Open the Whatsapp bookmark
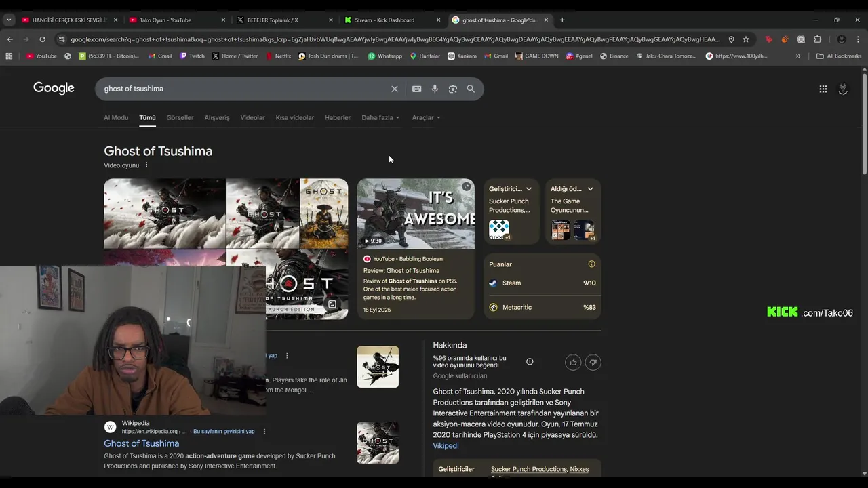 coord(384,56)
